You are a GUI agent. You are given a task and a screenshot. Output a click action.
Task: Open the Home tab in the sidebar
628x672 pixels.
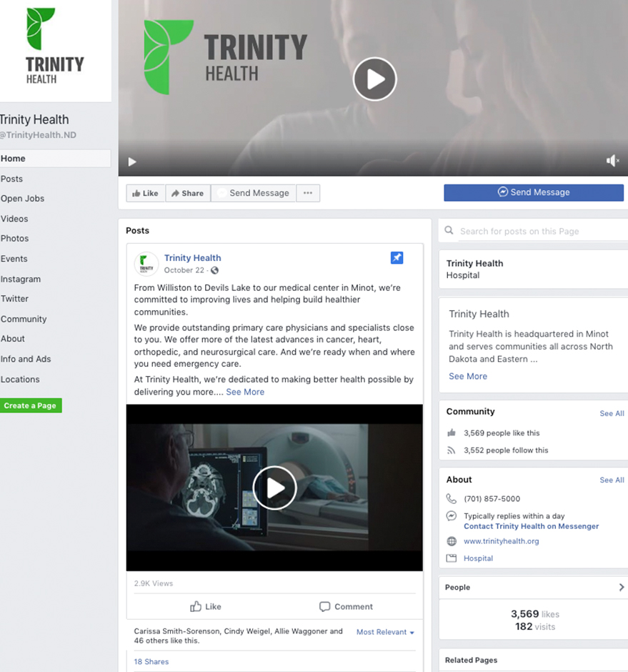[55, 159]
